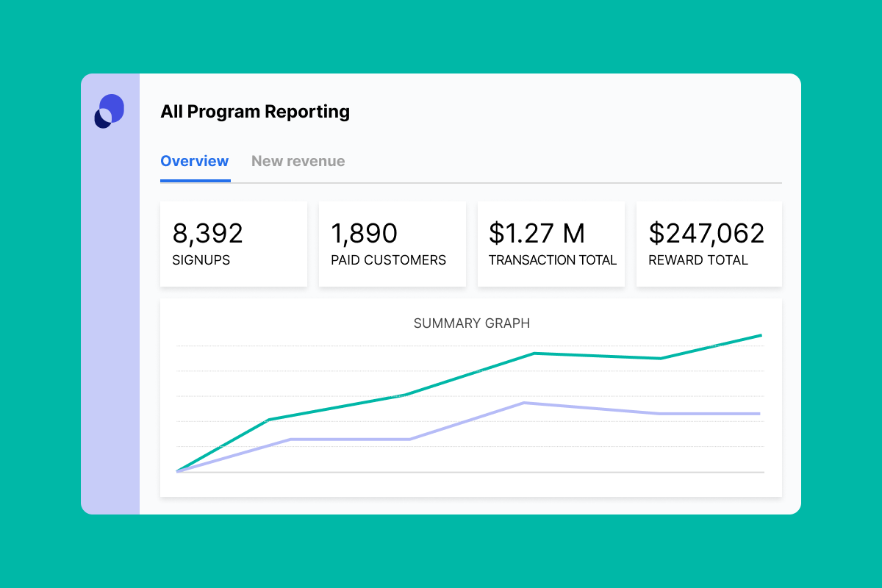The width and height of the screenshot is (882, 588).
Task: Open the Reward Total metric details
Action: (x=709, y=243)
